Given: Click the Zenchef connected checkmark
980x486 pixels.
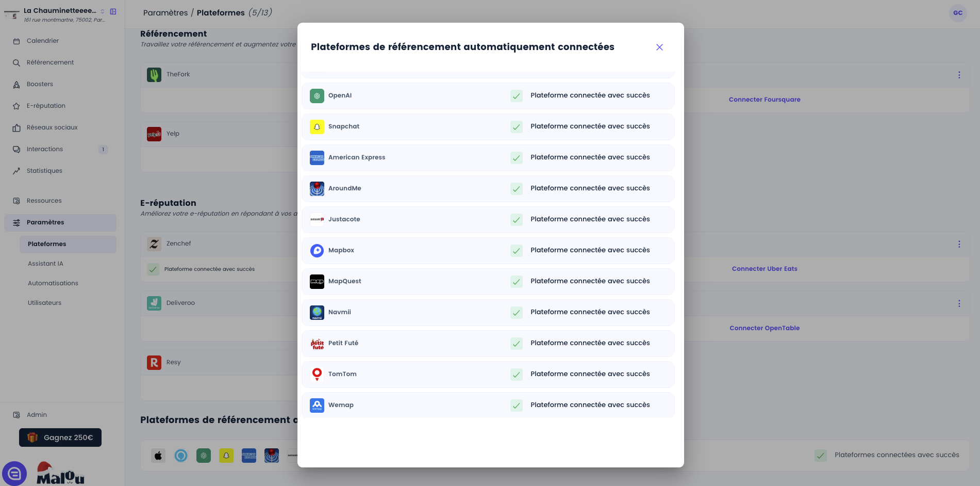Looking at the screenshot, I should click(153, 269).
